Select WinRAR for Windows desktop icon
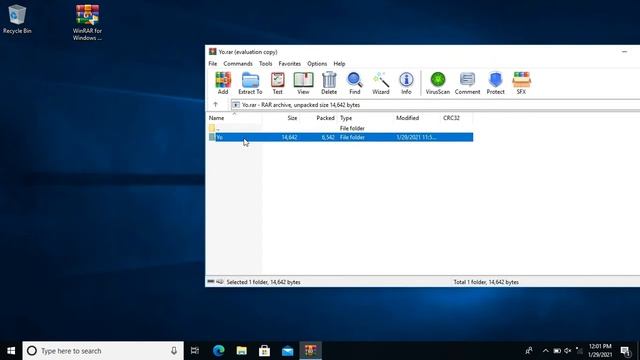The image size is (640, 360). (87, 22)
